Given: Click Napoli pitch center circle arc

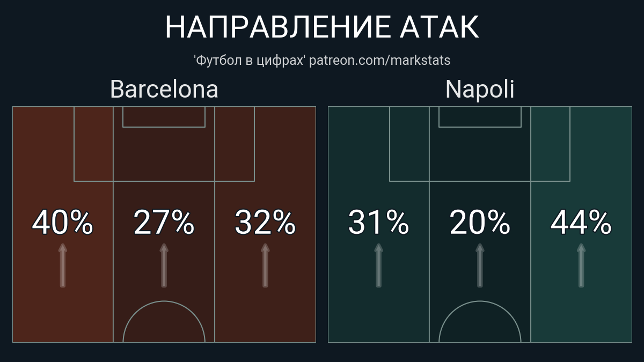Looking at the screenshot, I should 480,322.
